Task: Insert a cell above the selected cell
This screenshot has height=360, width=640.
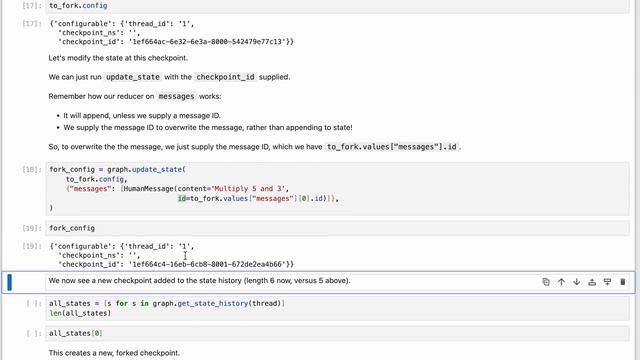Action: coord(592,282)
